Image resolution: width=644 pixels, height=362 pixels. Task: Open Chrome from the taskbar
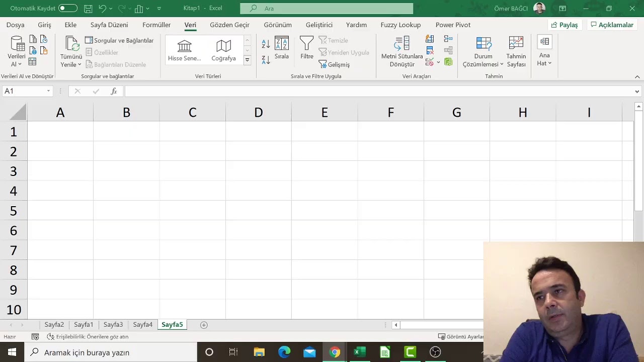(335, 352)
